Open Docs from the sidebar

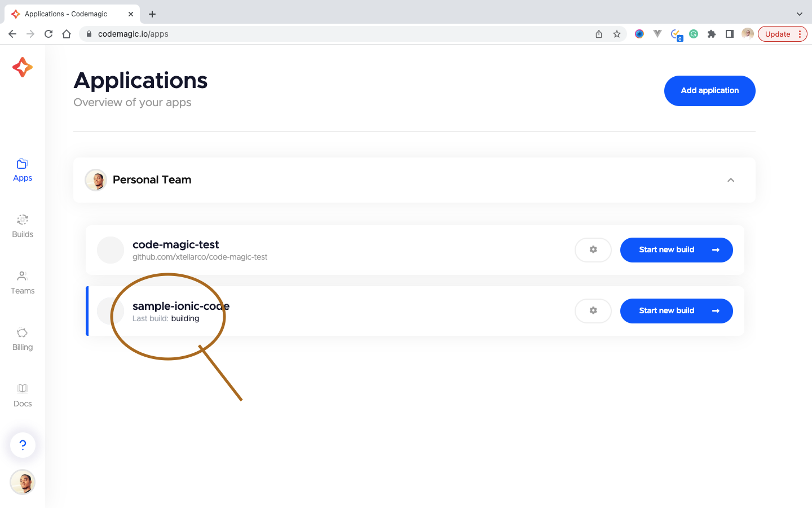[x=23, y=396]
